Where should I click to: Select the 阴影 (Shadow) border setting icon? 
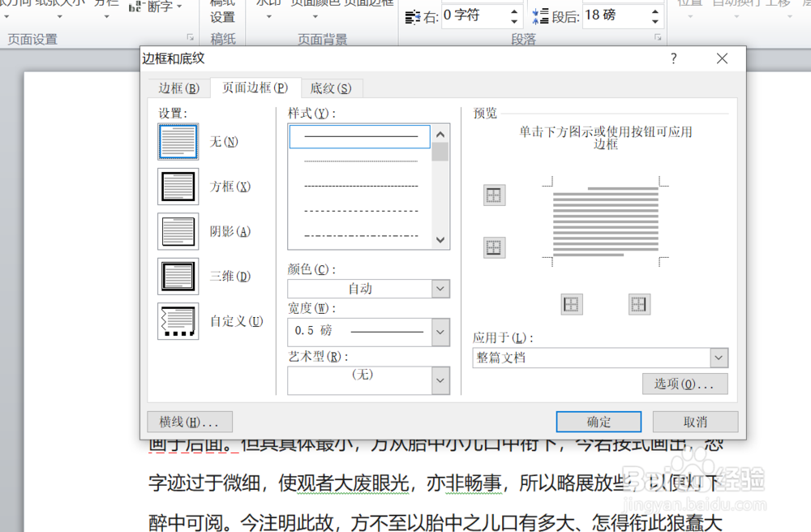[x=178, y=232]
